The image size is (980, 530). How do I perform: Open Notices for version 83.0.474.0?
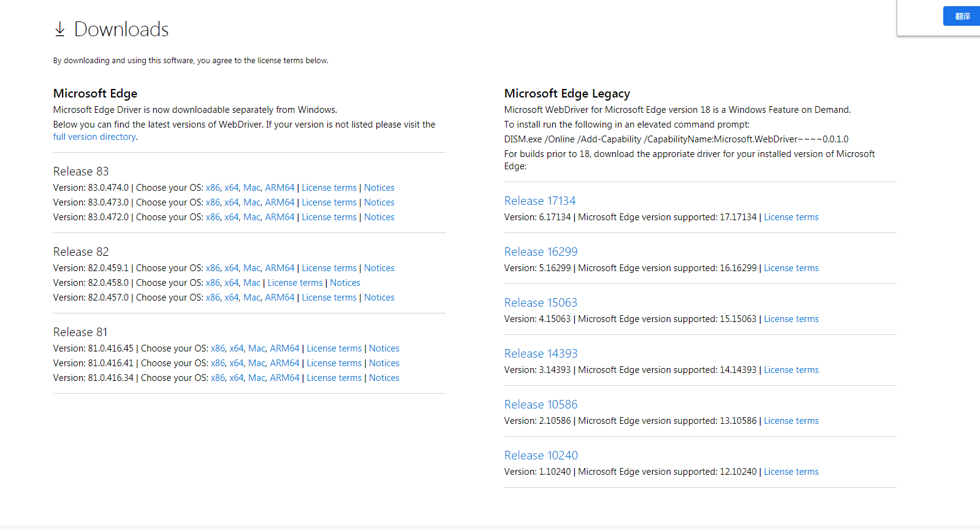point(379,188)
